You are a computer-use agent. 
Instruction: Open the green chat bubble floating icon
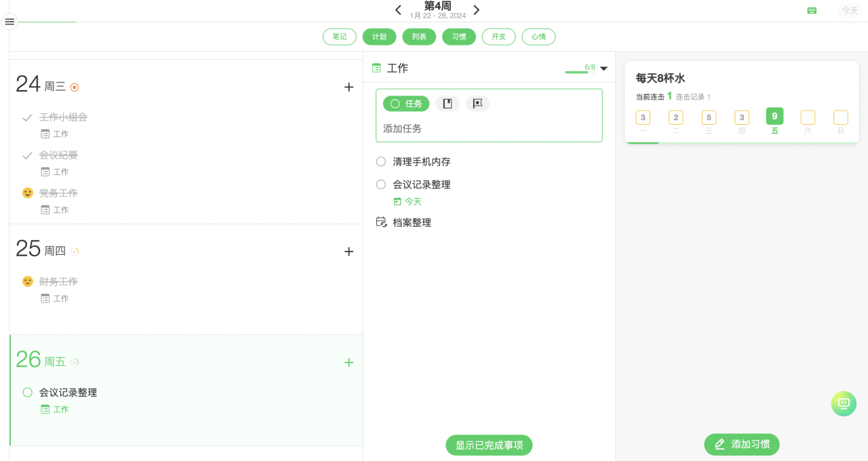pos(844,403)
